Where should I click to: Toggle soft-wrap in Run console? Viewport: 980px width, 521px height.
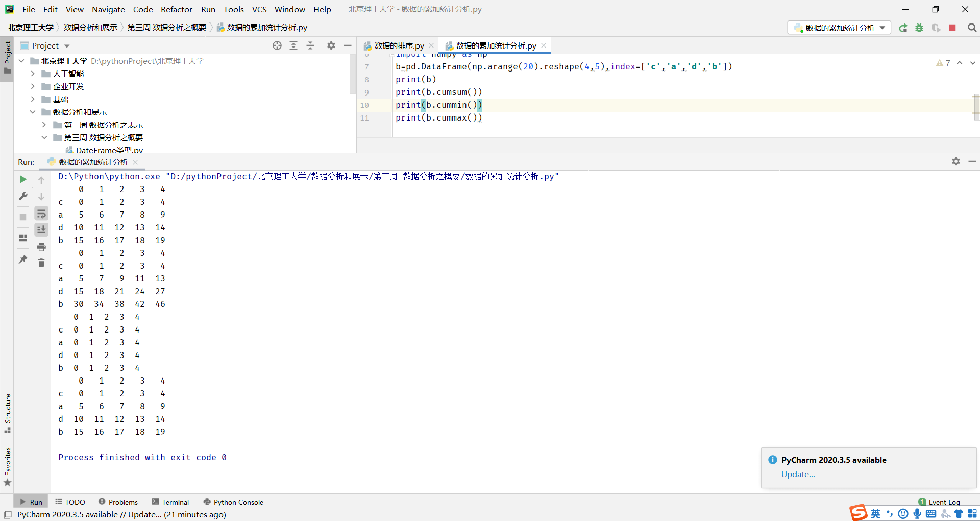(x=41, y=214)
